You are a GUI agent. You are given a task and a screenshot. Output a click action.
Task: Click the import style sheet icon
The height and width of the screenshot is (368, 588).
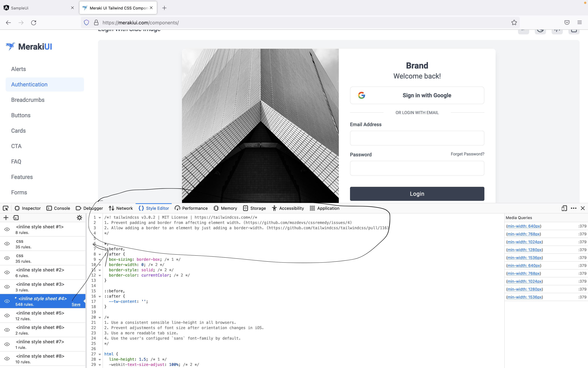(x=16, y=218)
